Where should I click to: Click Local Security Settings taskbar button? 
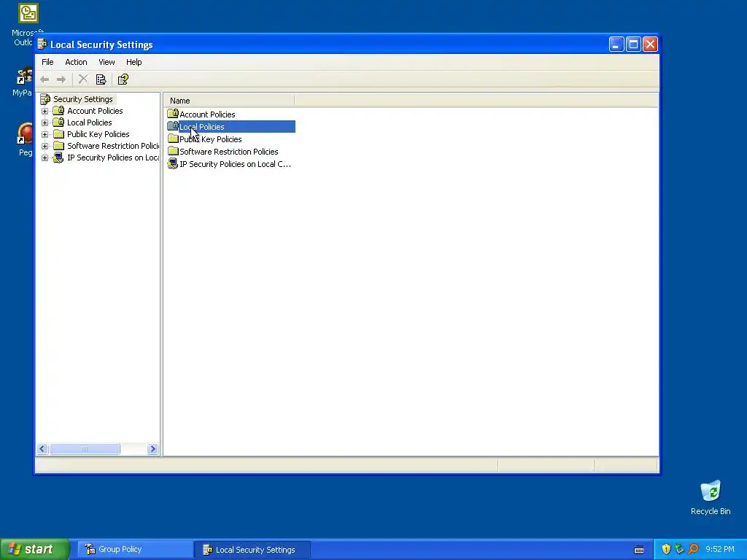(x=252, y=550)
